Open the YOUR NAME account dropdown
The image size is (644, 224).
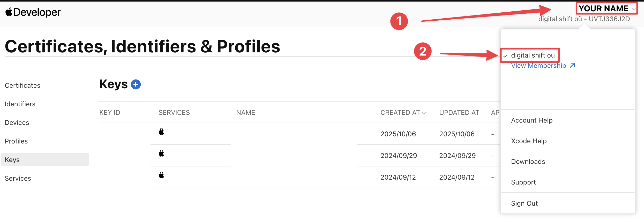click(x=606, y=9)
